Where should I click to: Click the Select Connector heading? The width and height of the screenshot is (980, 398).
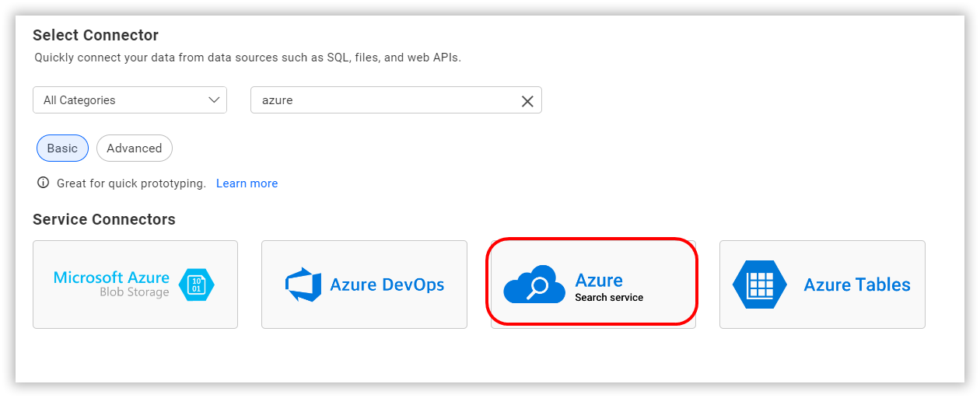pos(96,35)
